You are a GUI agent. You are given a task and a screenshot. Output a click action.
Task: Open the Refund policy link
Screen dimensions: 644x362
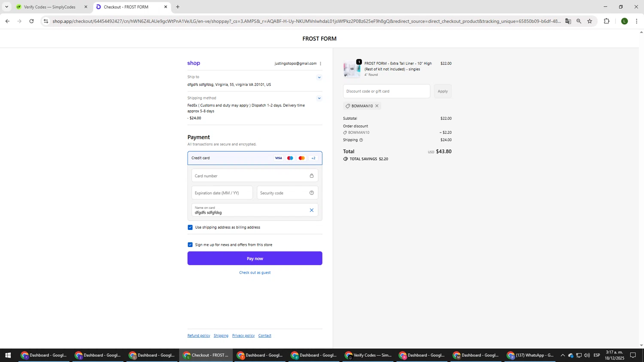click(199, 336)
